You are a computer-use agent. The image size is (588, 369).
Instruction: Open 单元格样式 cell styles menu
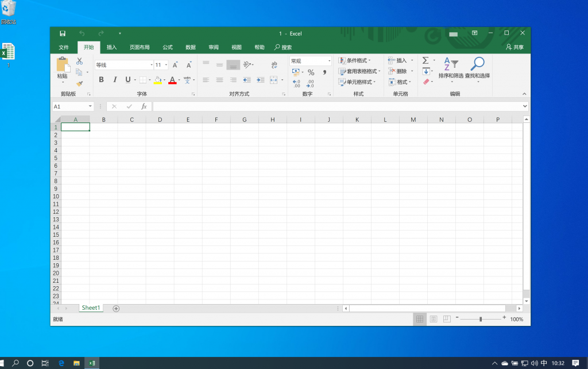click(x=357, y=82)
